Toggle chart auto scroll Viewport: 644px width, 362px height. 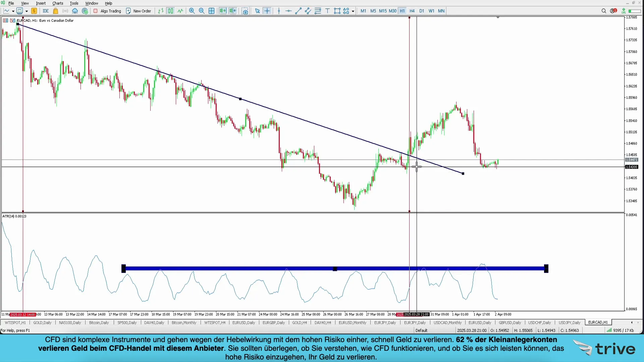click(223, 11)
